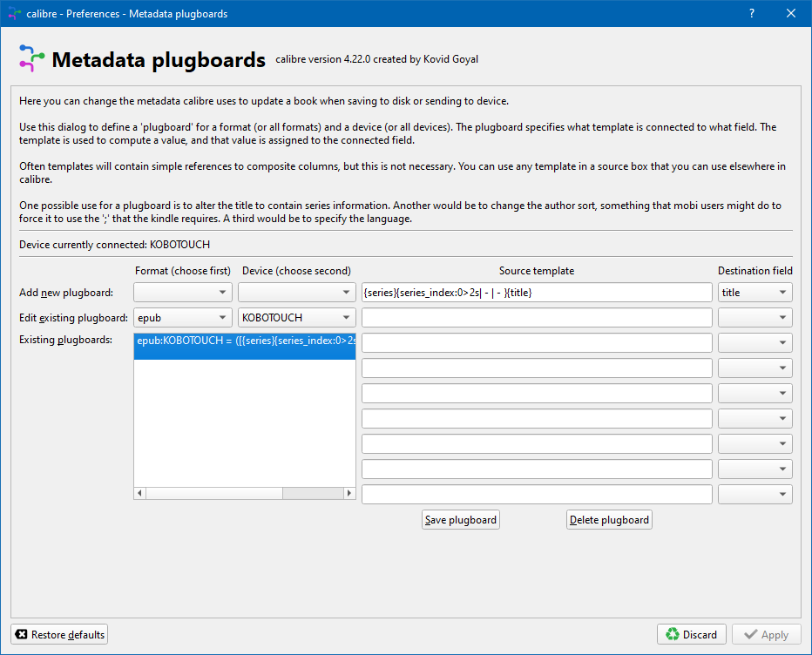Click the help question mark in title bar

click(751, 13)
